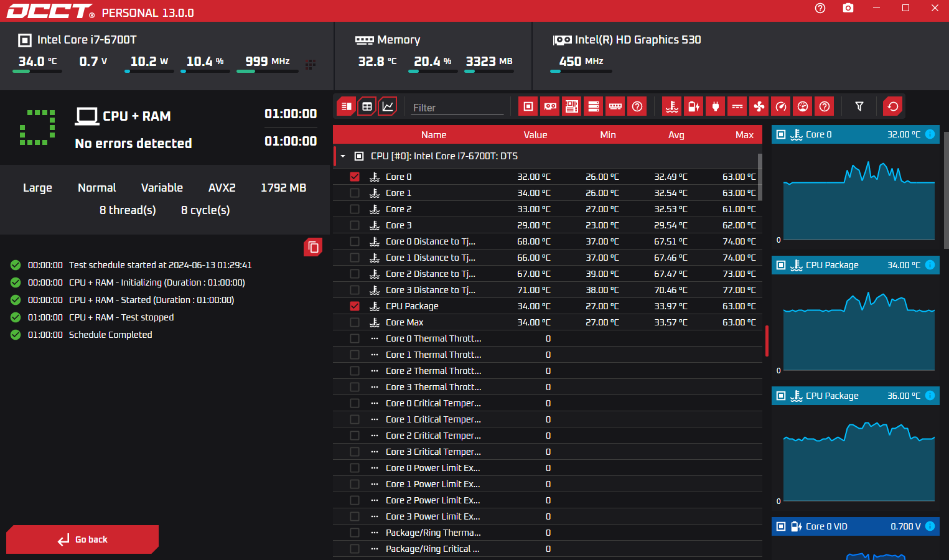Check the Core Max checkbox
The width and height of the screenshot is (949, 560).
pos(355,322)
